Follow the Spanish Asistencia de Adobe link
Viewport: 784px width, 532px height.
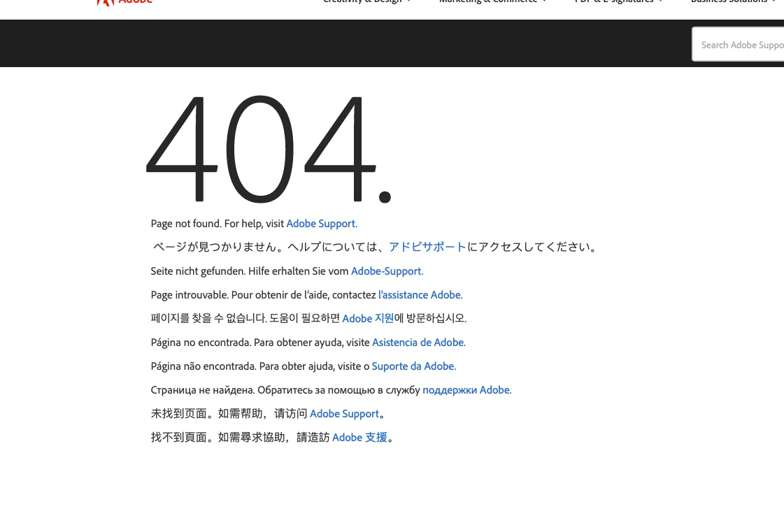[418, 343]
